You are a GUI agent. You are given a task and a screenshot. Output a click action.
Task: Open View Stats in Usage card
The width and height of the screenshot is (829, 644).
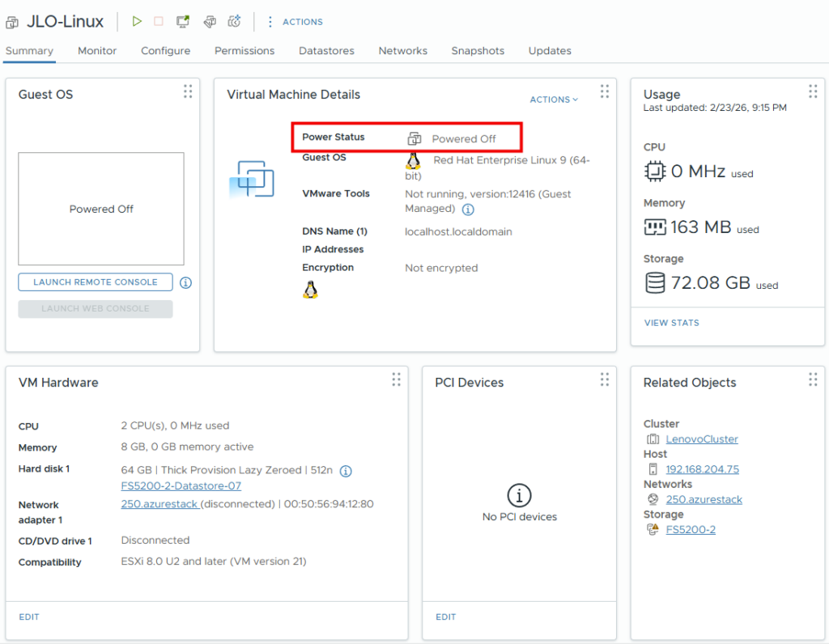point(671,323)
